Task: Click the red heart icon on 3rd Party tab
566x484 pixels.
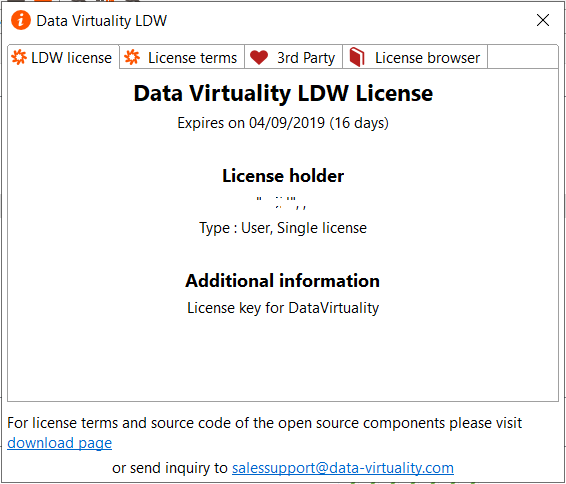Action: point(259,57)
